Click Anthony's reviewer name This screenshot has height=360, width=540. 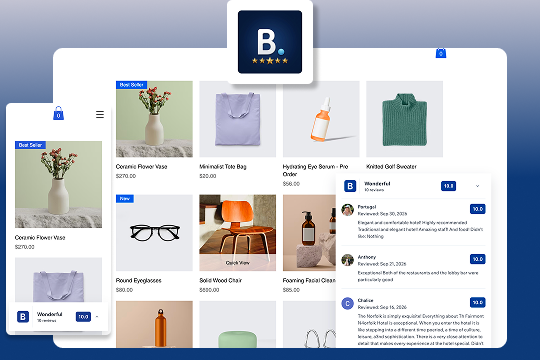[x=367, y=257]
